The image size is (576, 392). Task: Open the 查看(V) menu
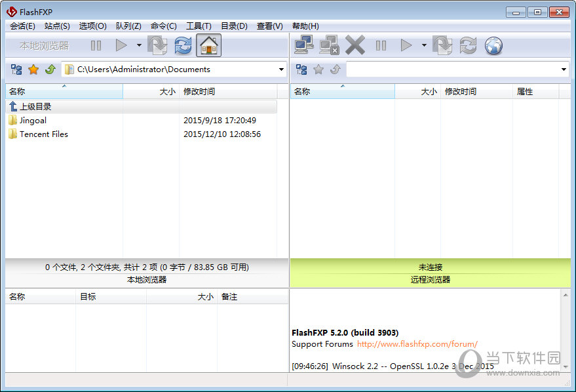(x=269, y=26)
